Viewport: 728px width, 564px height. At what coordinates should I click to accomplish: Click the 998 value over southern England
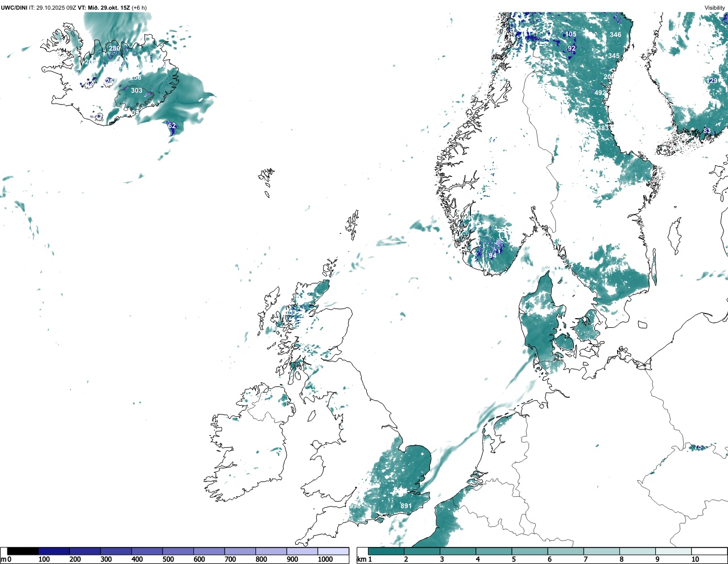tap(355, 506)
